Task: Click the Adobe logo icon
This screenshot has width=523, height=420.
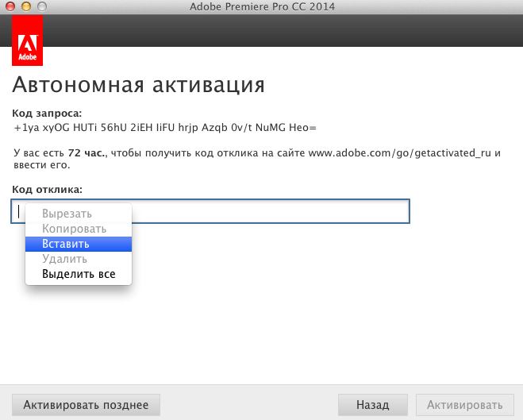Action: click(27, 40)
